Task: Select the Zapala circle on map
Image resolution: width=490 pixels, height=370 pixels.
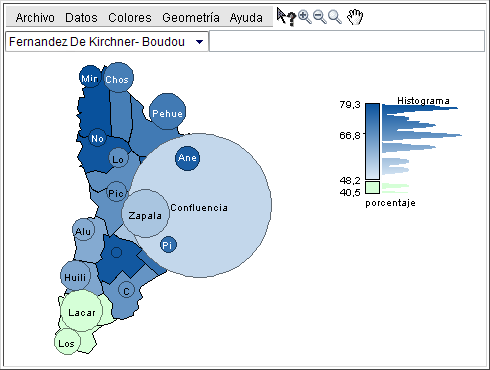Action: pos(145,214)
